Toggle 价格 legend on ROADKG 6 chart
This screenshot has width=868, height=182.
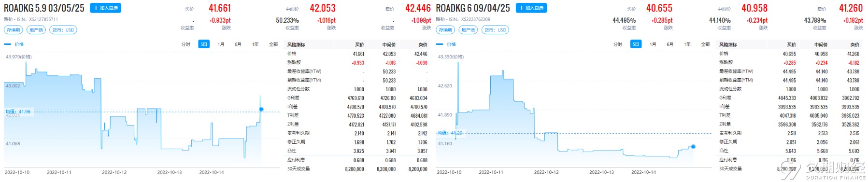click(x=446, y=44)
